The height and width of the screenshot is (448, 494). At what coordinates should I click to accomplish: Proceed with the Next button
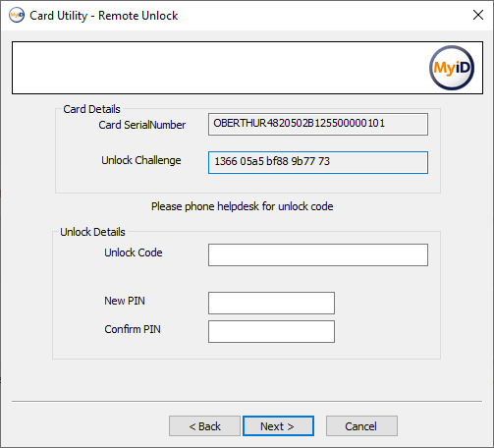pos(278,426)
